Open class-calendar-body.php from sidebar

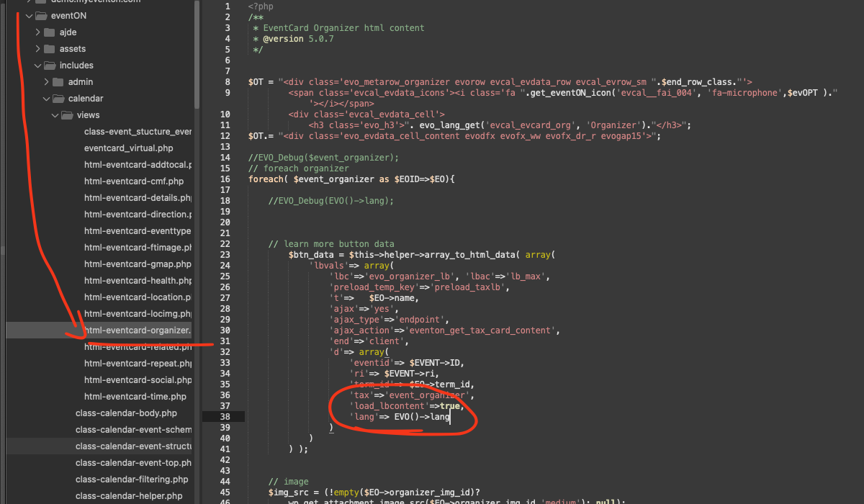(x=126, y=413)
